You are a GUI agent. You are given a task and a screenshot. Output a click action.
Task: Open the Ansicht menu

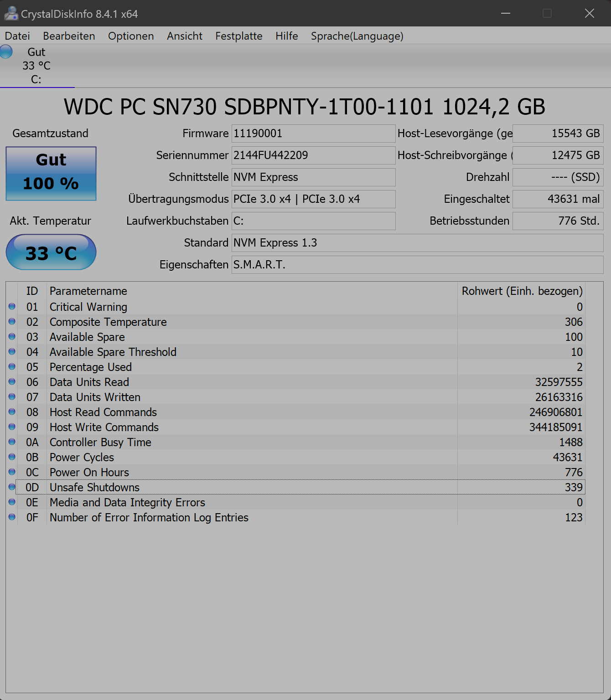pyautogui.click(x=185, y=36)
